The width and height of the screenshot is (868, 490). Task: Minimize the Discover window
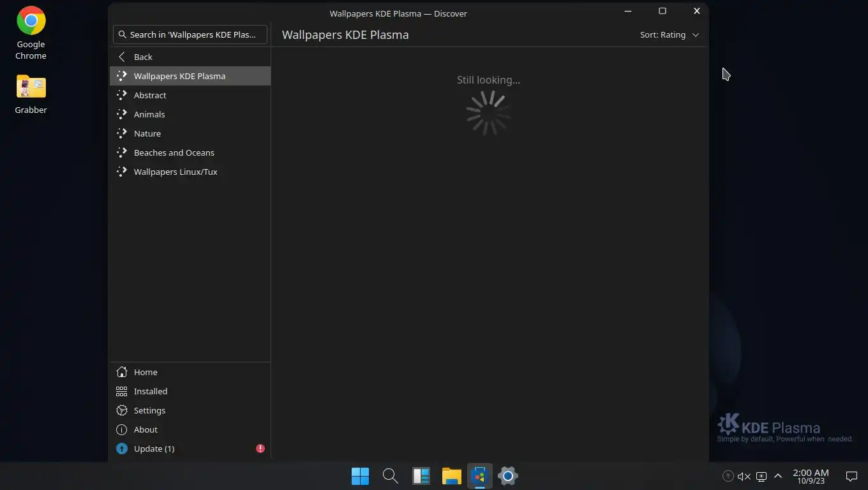[x=628, y=11]
